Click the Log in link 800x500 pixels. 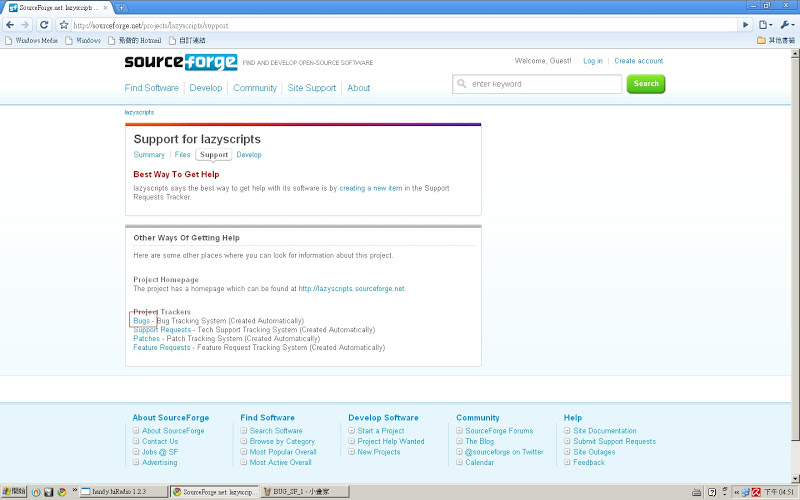(593, 61)
